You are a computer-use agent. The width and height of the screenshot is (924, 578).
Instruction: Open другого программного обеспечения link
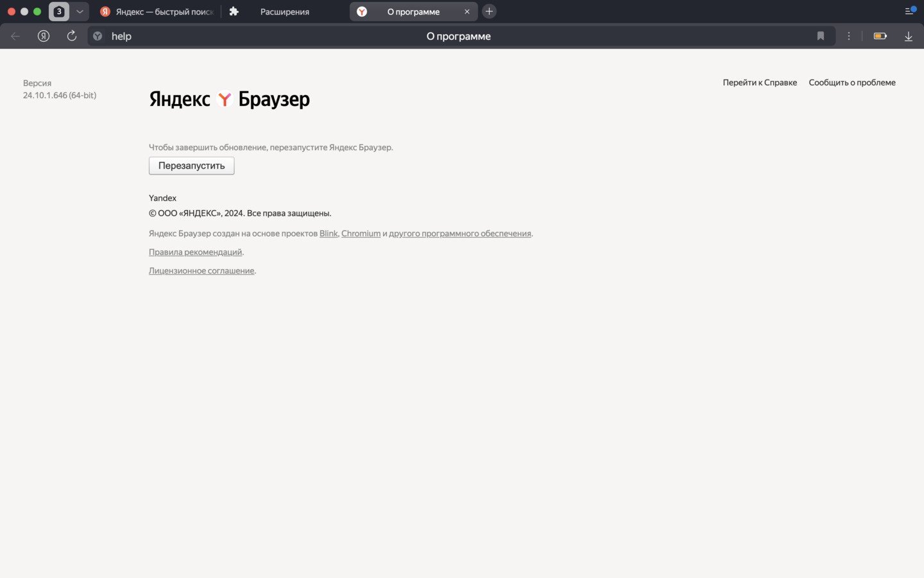[460, 233]
